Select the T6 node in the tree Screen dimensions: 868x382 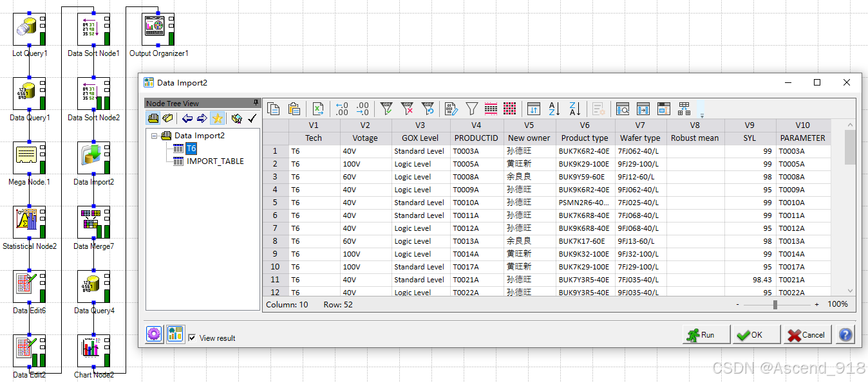point(191,148)
